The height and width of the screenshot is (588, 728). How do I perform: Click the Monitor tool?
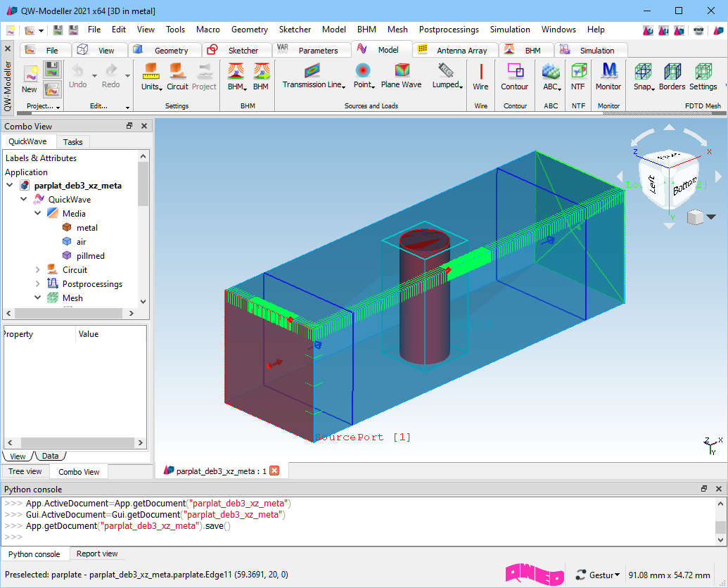pyautogui.click(x=608, y=77)
